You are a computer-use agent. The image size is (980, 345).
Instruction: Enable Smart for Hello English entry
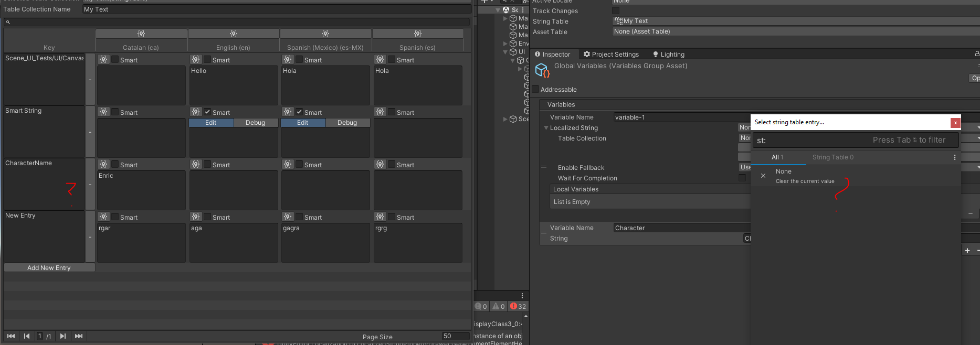tap(207, 60)
